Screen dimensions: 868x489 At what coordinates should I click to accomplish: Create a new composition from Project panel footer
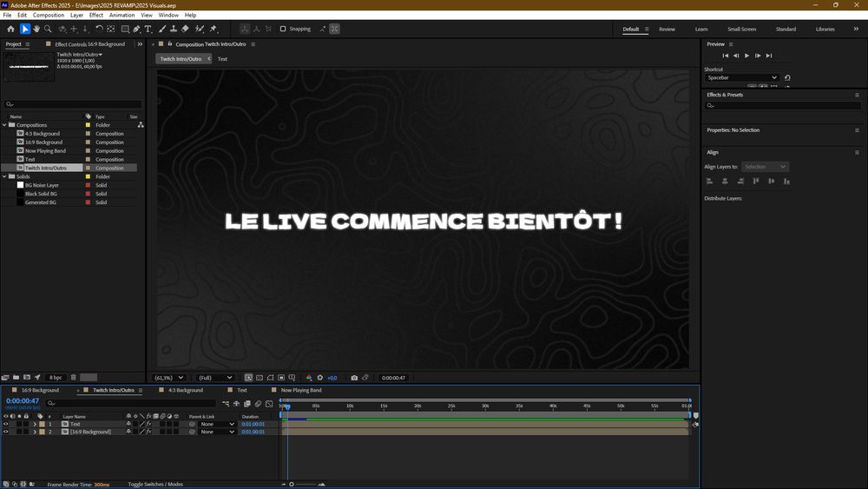click(x=27, y=377)
